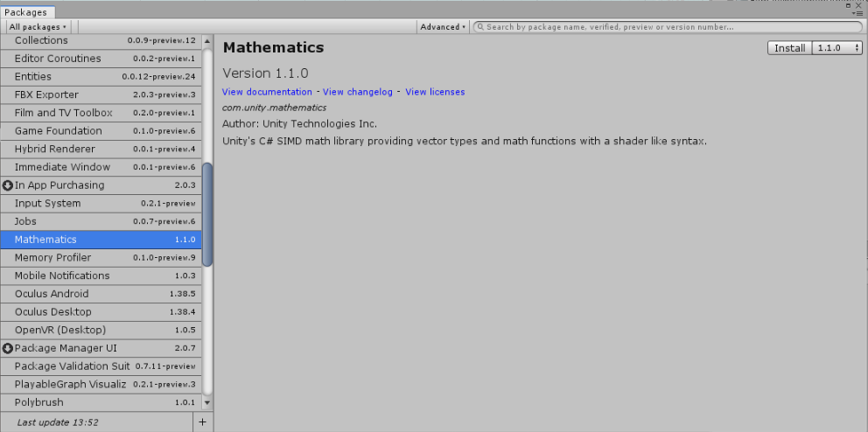868x432 pixels.
Task: Select the Entities package
Action: click(x=101, y=77)
